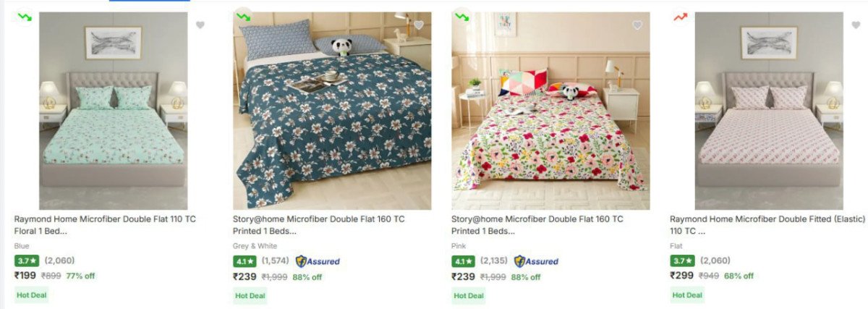
Task: Add pink Story@home bedsheet to wishlist
Action: click(637, 25)
